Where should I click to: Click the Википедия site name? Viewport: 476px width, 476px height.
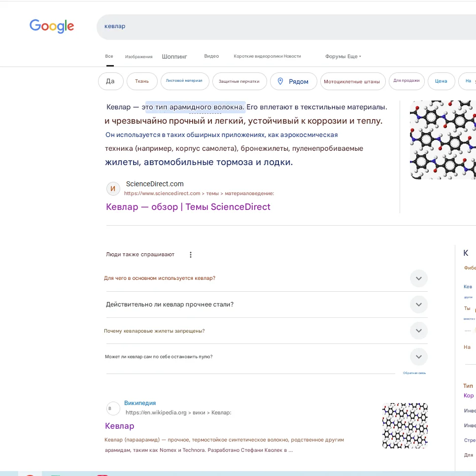tap(140, 403)
